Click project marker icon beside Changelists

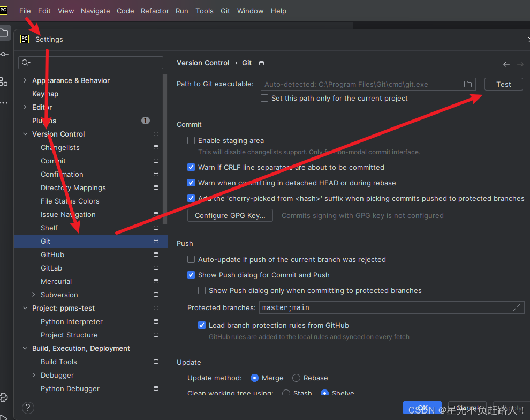click(156, 147)
